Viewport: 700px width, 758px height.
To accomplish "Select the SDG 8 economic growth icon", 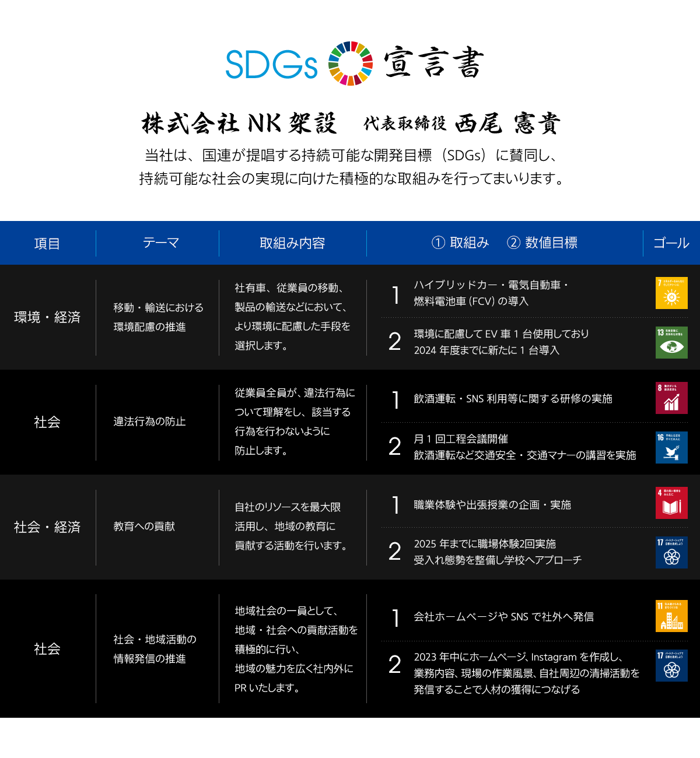I will (671, 398).
